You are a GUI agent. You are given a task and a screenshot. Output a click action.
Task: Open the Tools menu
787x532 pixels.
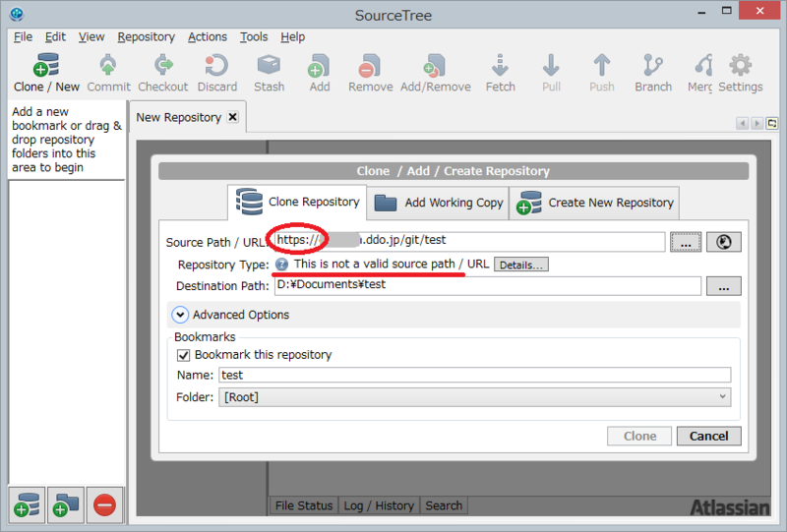(254, 36)
